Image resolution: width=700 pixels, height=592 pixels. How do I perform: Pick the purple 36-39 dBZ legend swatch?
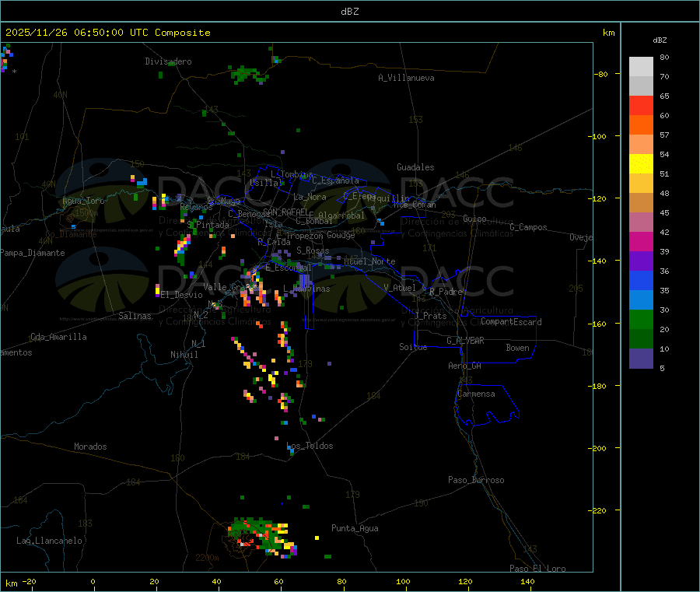point(641,261)
